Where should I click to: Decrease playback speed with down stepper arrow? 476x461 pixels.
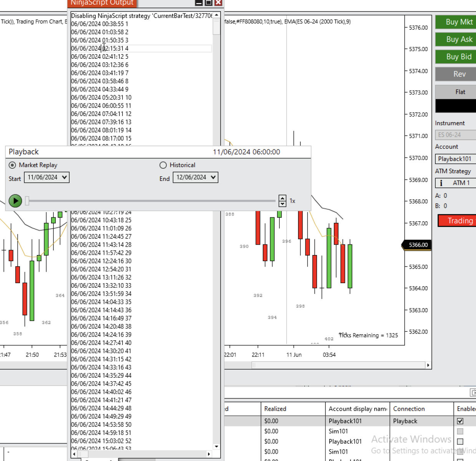[x=282, y=204]
